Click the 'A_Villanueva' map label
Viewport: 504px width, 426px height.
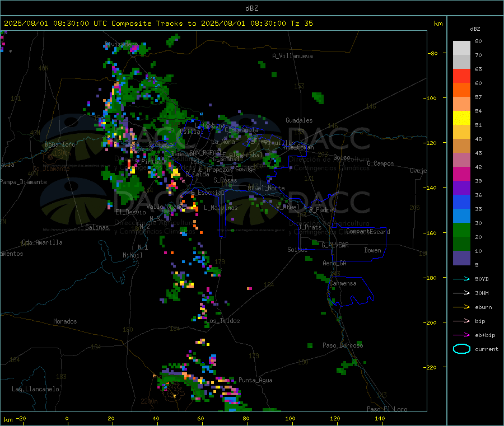tap(292, 56)
